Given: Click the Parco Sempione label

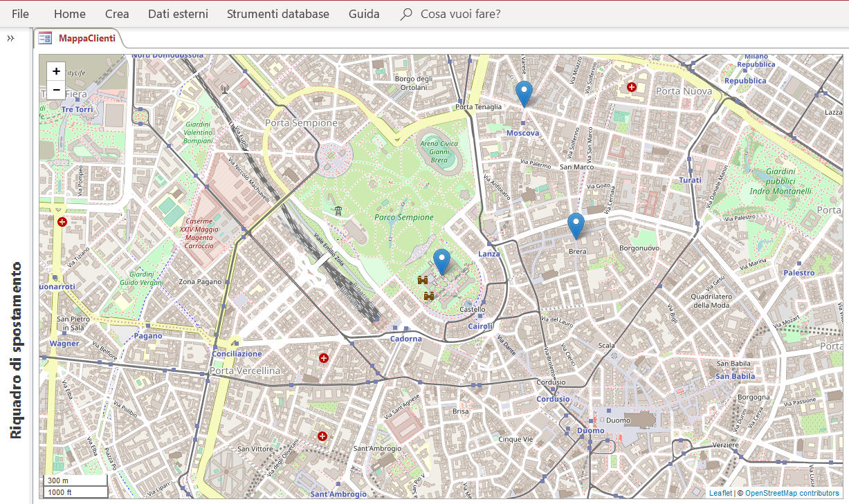Looking at the screenshot, I should (404, 217).
